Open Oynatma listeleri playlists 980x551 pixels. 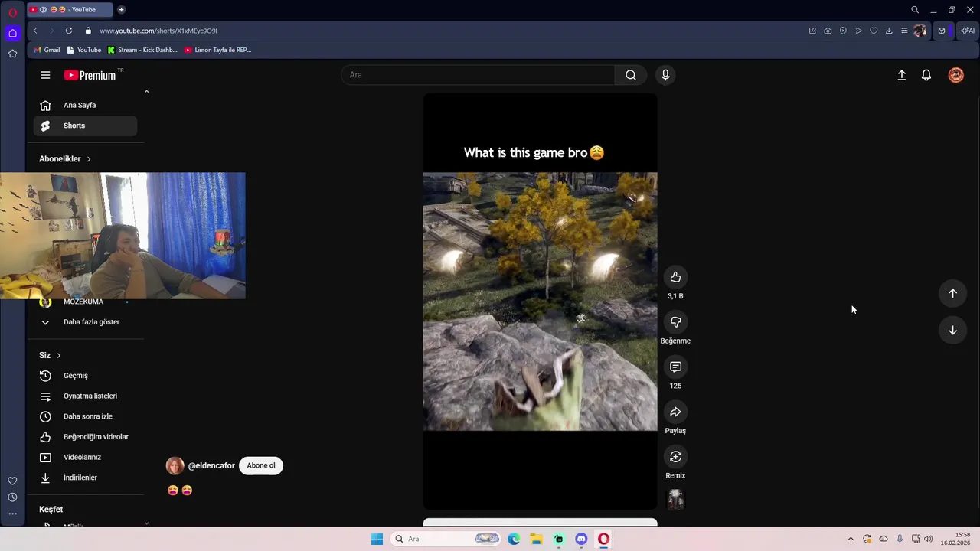[85, 396]
